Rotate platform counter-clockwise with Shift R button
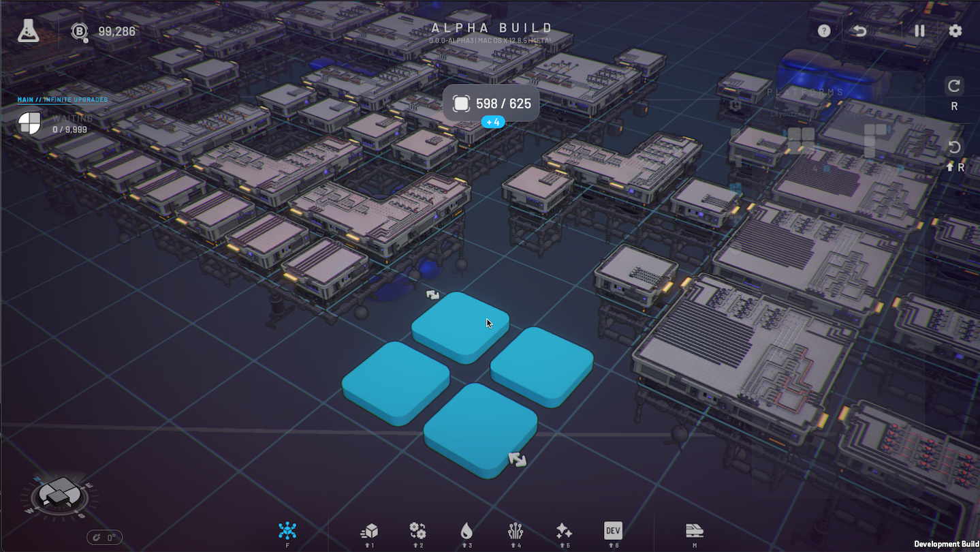Screen dimensions: 980x552 coord(954,147)
